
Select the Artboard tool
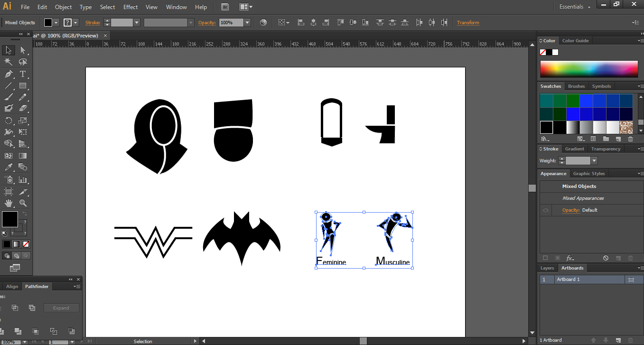click(x=9, y=192)
